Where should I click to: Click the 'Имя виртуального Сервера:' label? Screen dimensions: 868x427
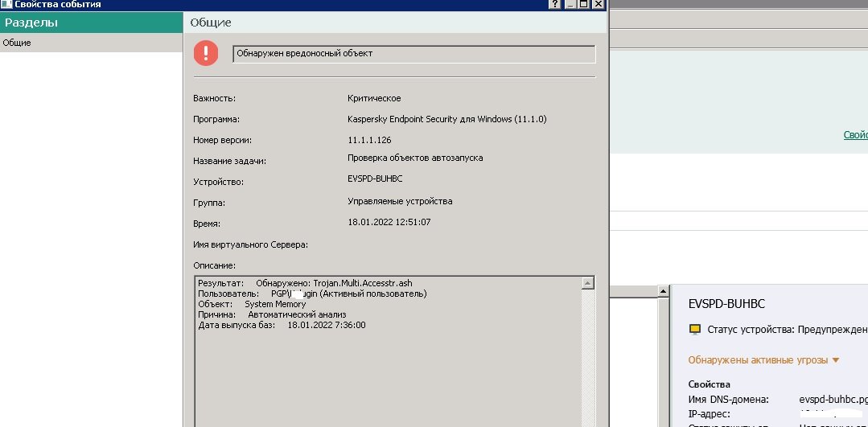tap(251, 244)
